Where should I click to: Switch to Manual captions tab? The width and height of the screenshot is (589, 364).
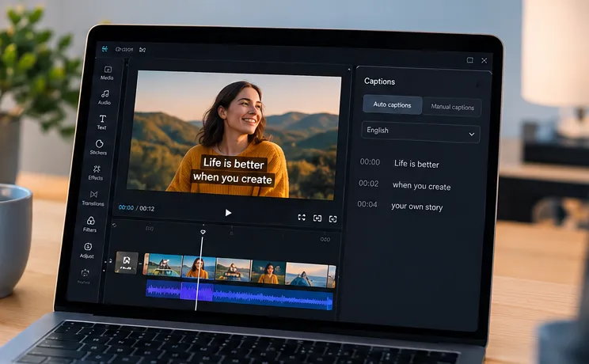[x=452, y=107]
